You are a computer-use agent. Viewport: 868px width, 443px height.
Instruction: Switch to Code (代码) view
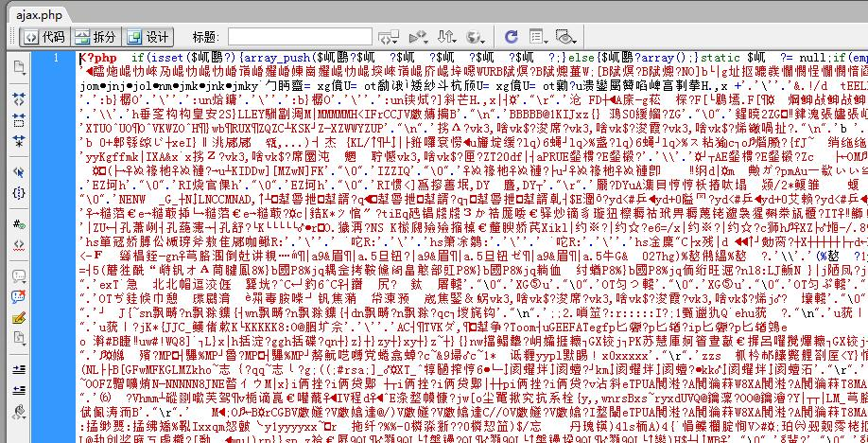point(46,37)
